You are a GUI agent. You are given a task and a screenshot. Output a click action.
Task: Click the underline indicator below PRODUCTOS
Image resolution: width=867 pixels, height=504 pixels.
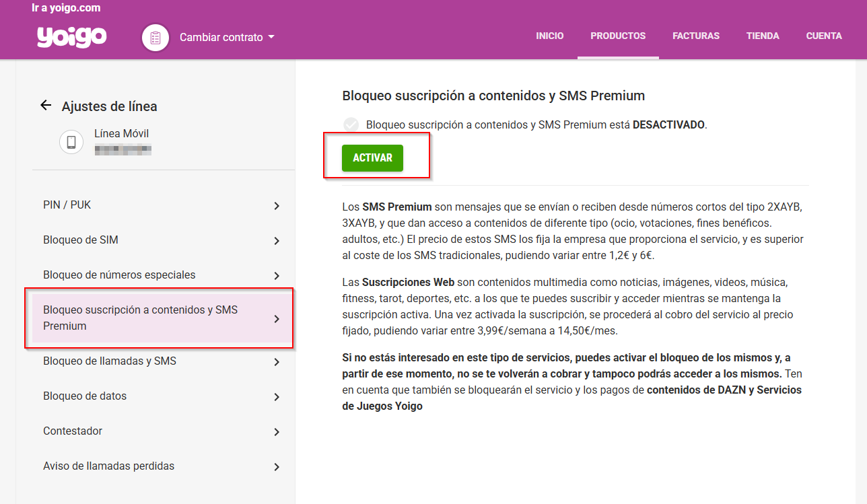618,59
